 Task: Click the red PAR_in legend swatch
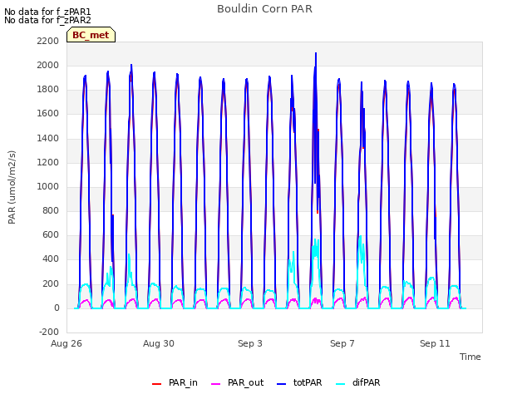[x=157, y=384]
